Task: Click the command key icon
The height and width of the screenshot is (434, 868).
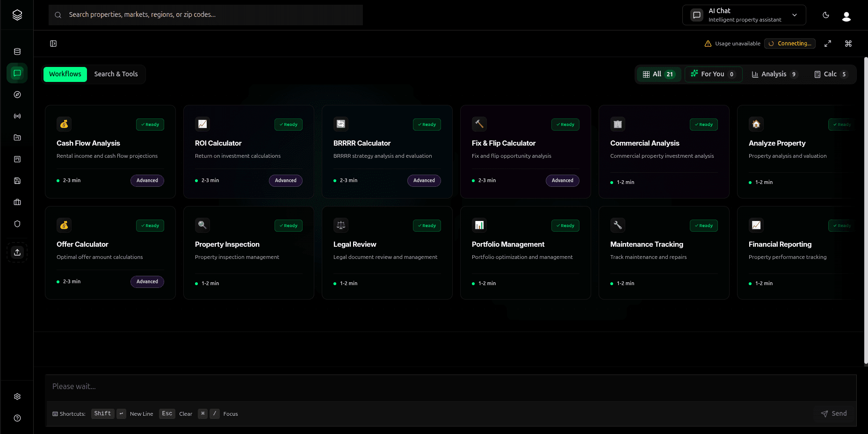Action: (848, 44)
